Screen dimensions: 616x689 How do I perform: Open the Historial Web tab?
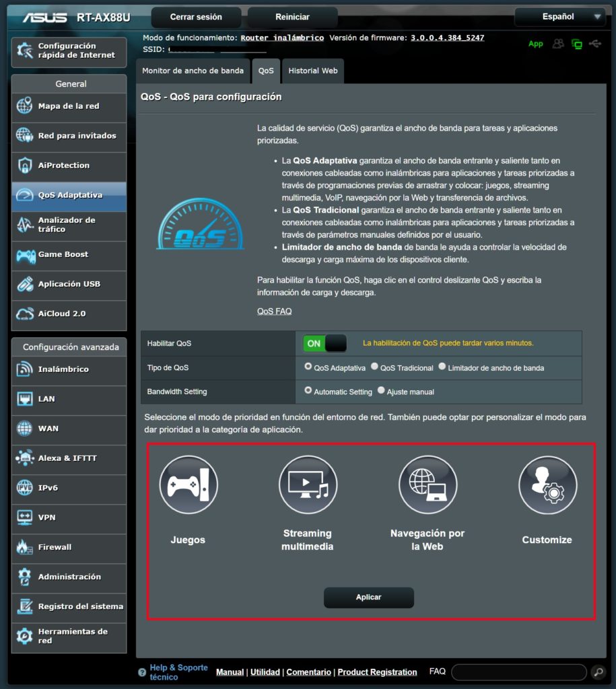pos(312,71)
